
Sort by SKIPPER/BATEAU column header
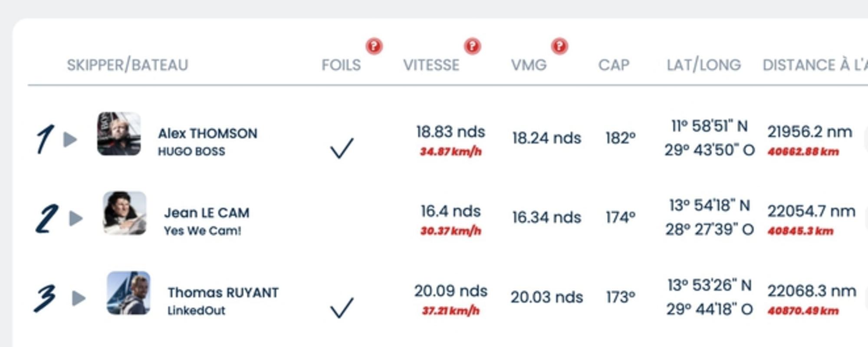(128, 65)
